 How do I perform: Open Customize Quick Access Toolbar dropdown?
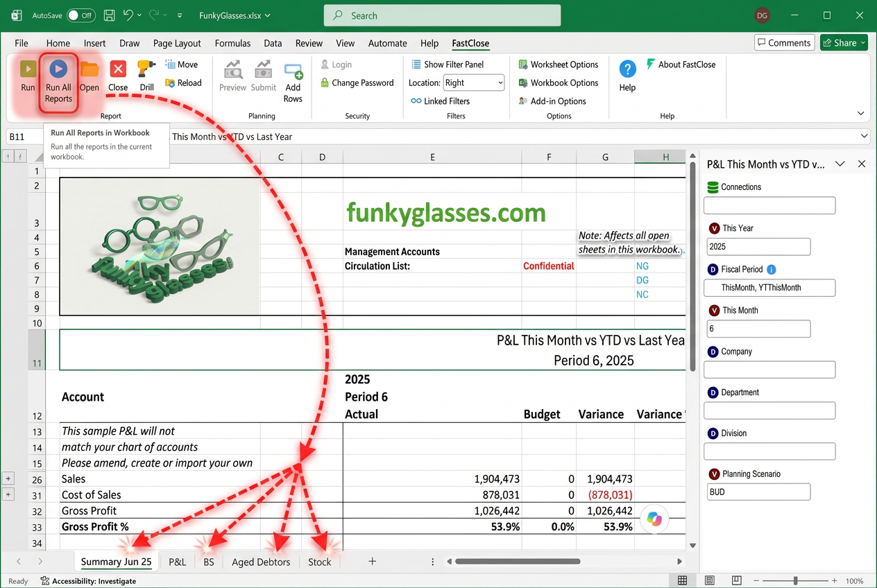point(180,15)
